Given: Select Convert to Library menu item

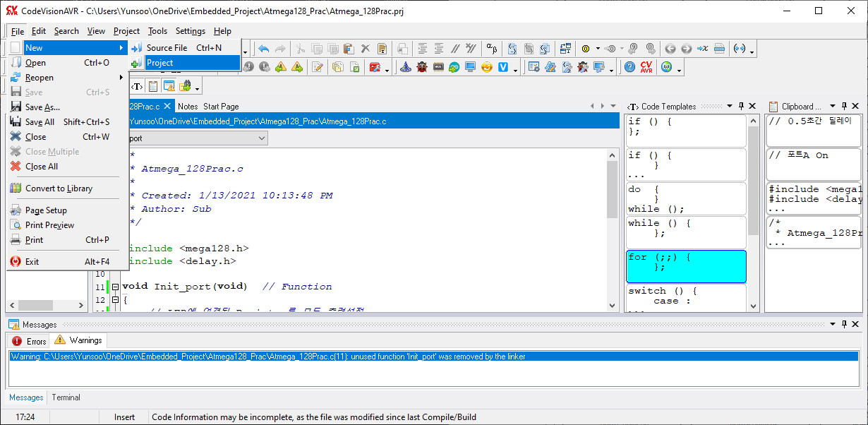Looking at the screenshot, I should pyautogui.click(x=68, y=188).
